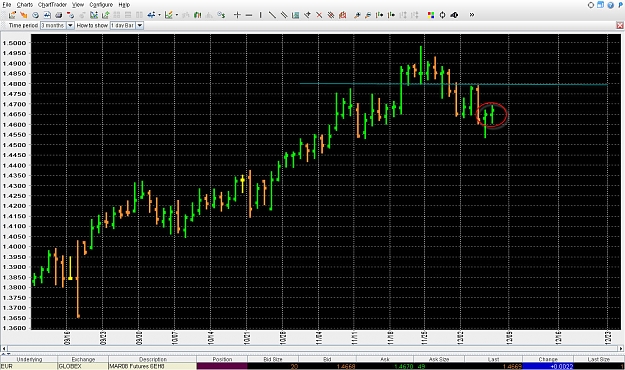Click the Bid Size column header
The image size is (625, 370).
273,359
